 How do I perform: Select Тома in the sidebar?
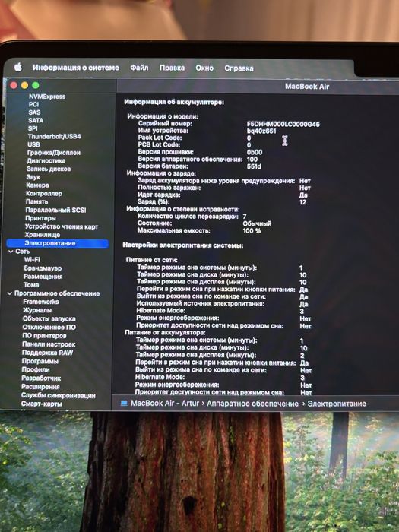[x=31, y=285]
